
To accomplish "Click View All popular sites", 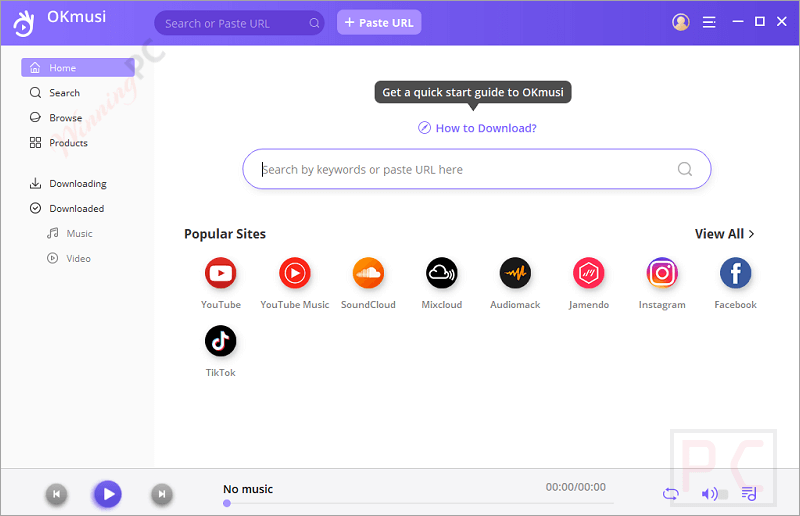I will (724, 234).
